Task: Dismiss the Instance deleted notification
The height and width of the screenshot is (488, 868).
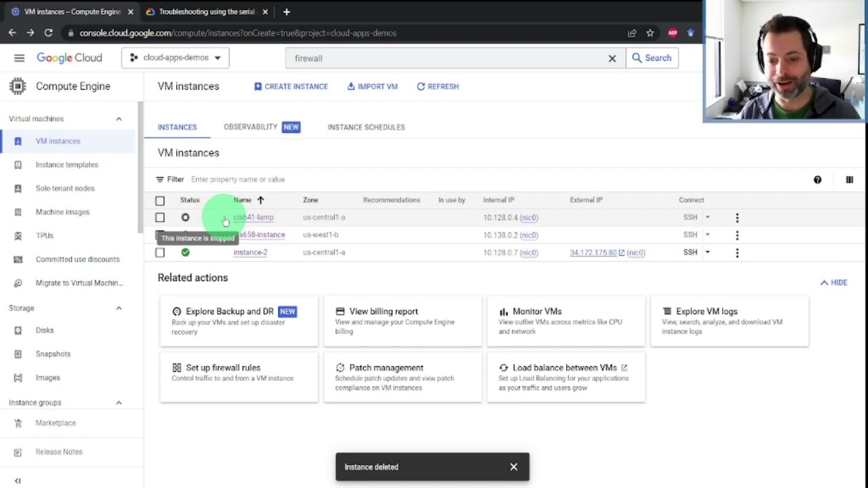Action: 513,467
